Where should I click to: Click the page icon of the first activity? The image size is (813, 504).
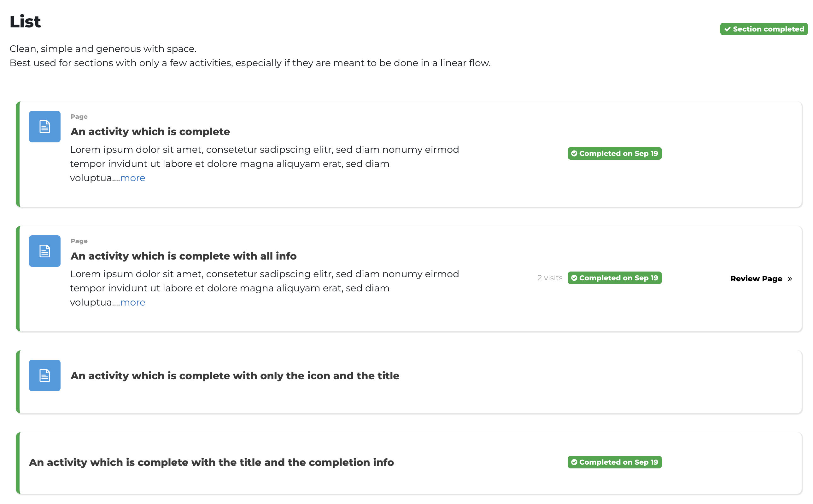[45, 127]
